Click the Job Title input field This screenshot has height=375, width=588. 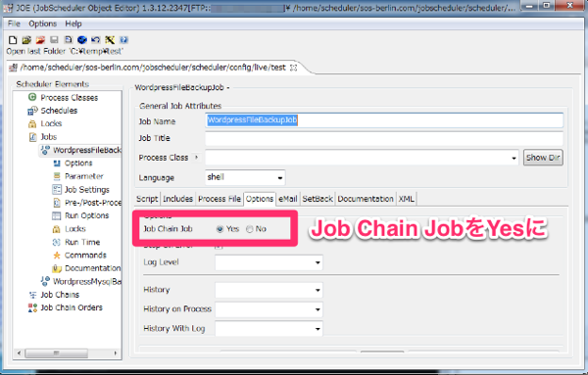point(384,138)
